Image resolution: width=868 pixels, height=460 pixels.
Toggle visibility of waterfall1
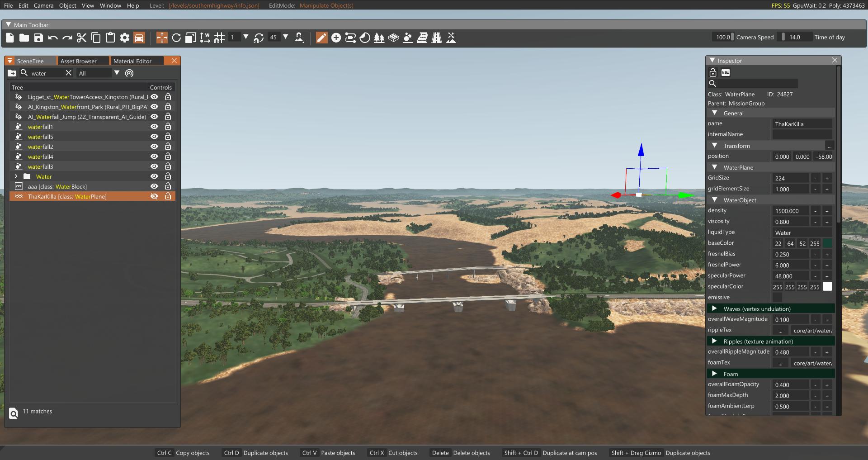154,127
